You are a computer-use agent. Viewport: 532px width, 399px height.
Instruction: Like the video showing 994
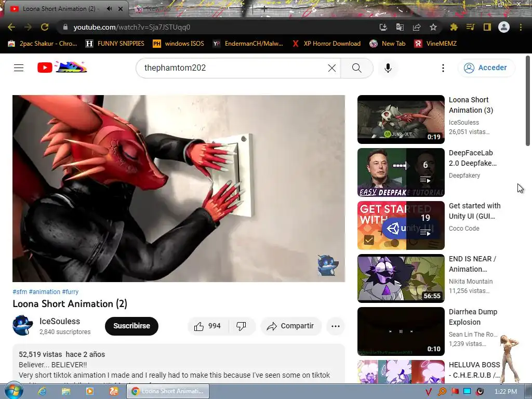[208, 326]
